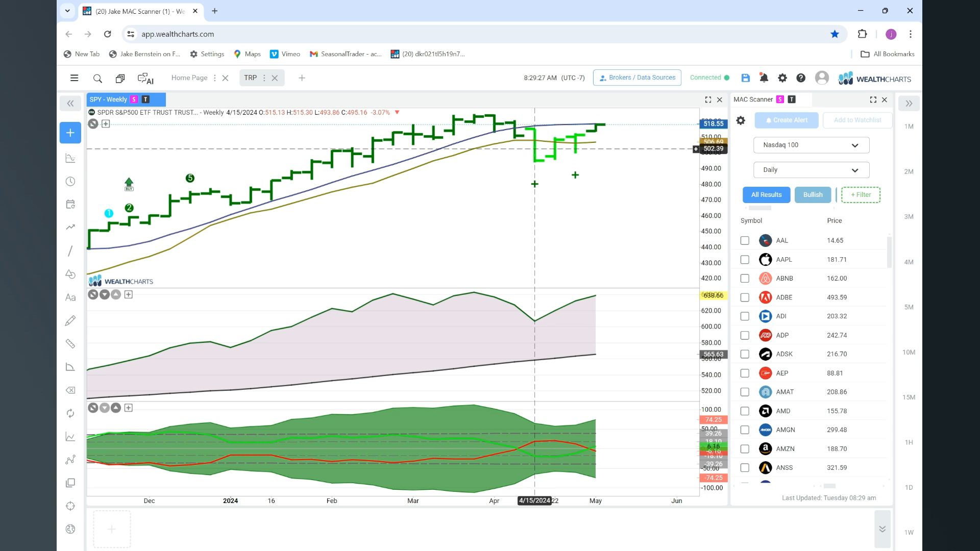Filter scanner by Bullish
This screenshot has width=980, height=551.
pos(813,195)
